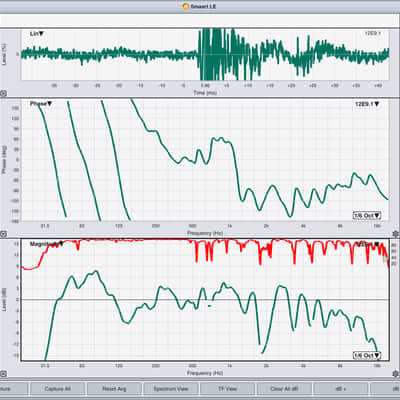
Task: Click the Smaart LE logo in title bar
Action: (186, 6)
